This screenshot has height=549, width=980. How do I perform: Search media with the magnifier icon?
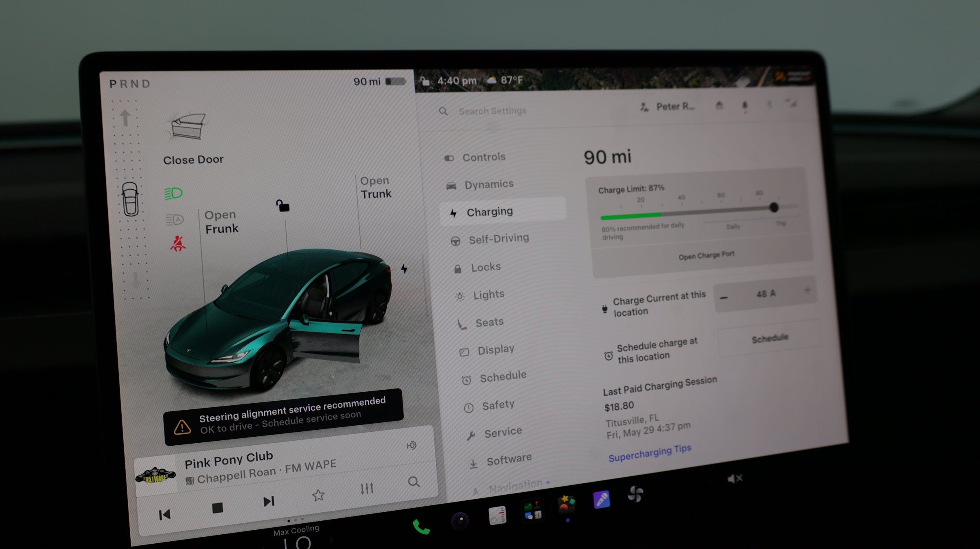414,482
